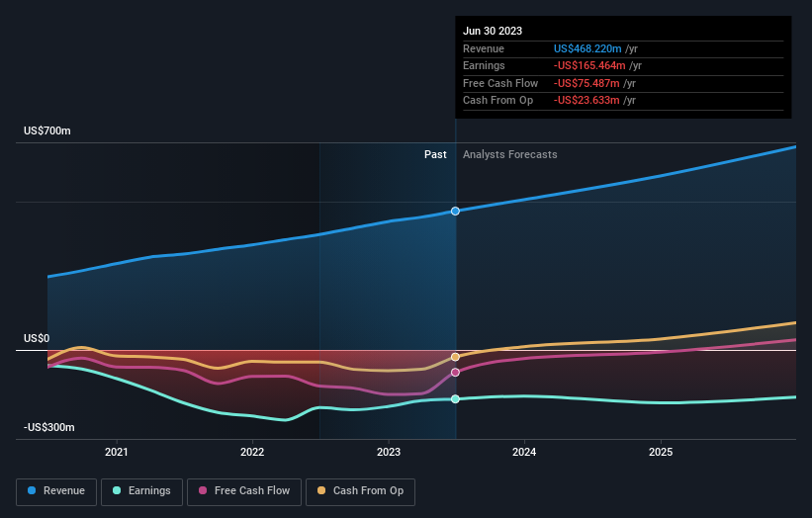Click the -US$23.633m cash from op value
The height and width of the screenshot is (518, 812).
coord(586,101)
